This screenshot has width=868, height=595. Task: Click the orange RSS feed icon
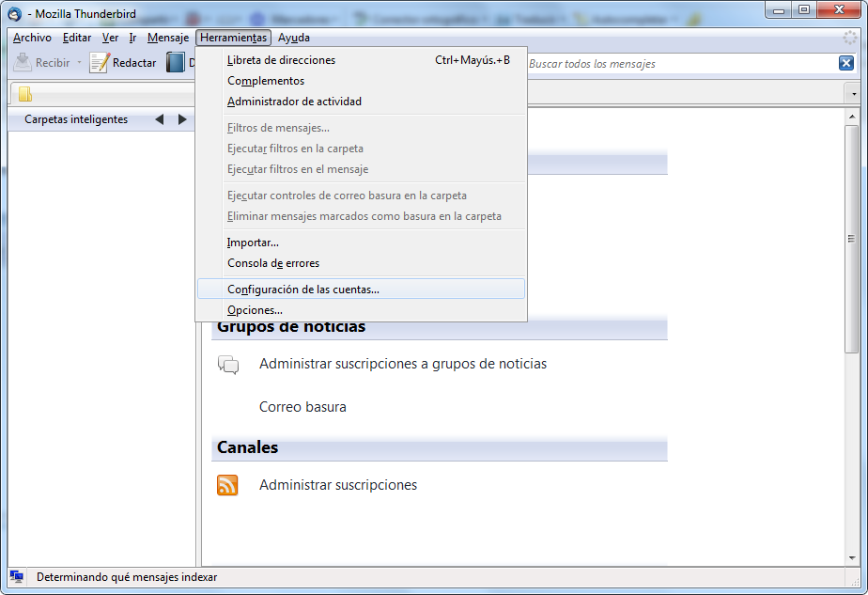tap(227, 485)
